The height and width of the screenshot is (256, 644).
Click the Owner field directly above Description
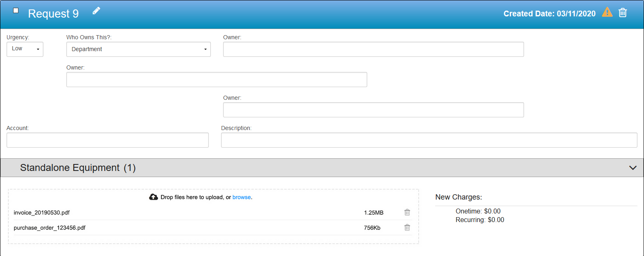373,110
